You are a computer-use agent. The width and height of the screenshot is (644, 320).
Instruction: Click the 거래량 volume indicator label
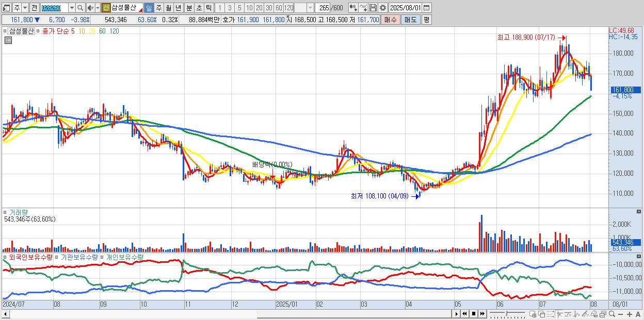point(18,212)
